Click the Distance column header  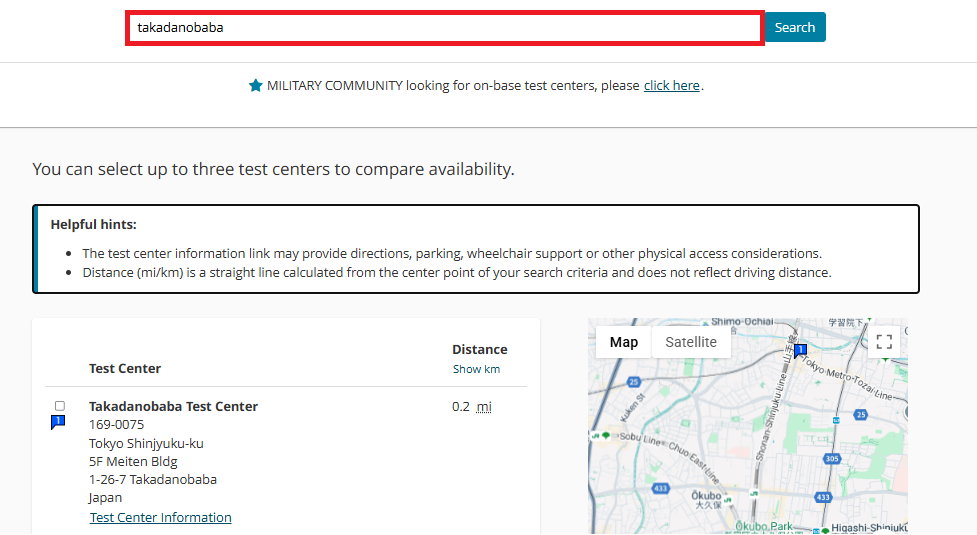(x=479, y=349)
